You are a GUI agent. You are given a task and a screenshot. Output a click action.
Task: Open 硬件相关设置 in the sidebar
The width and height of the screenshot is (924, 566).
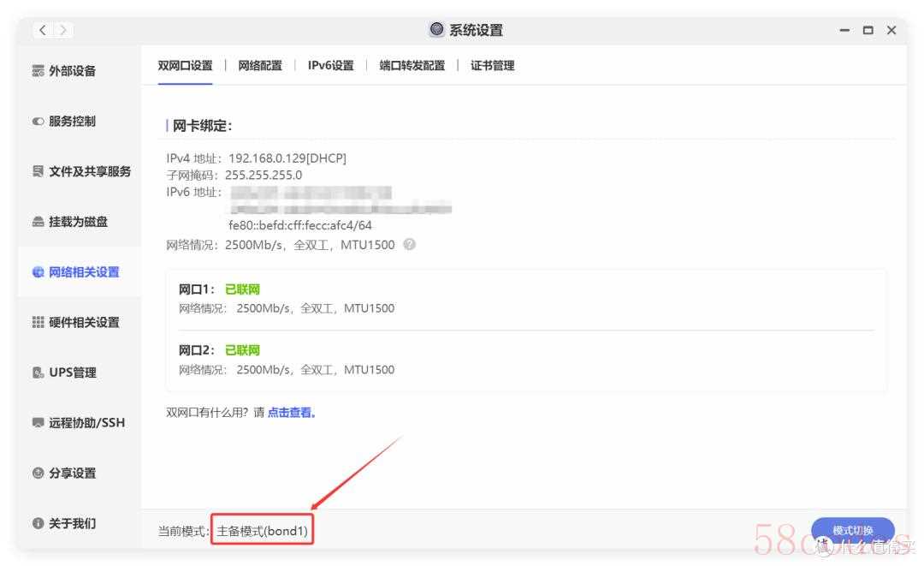(84, 322)
